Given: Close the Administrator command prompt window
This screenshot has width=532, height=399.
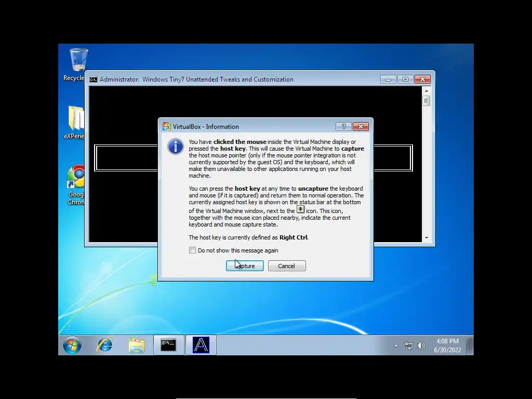Looking at the screenshot, I should pyautogui.click(x=423, y=79).
